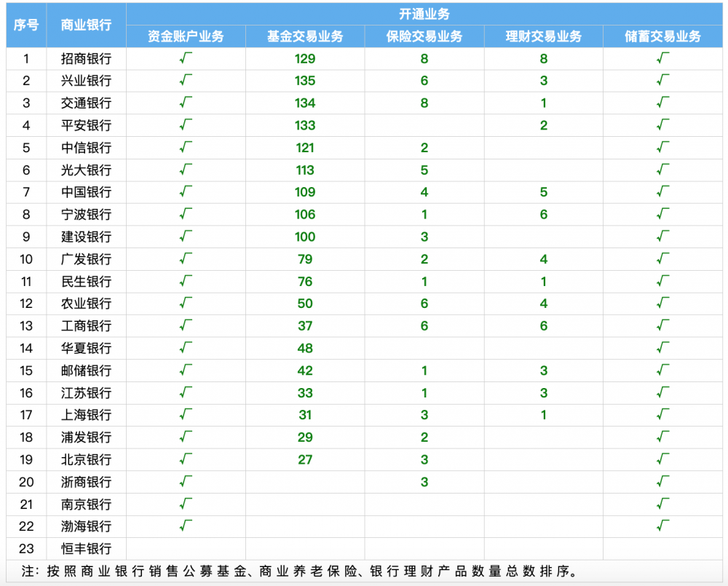Select the 兴业银行 cell
728x586 pixels.
tap(87, 81)
